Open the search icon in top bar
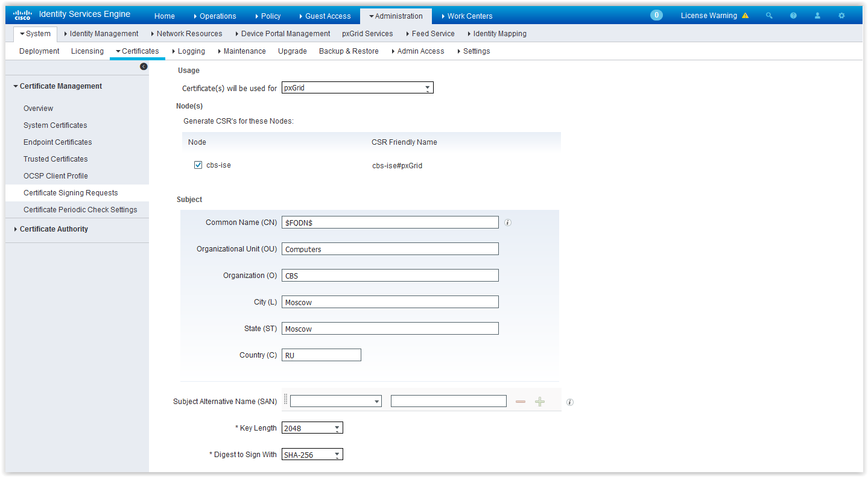 click(x=768, y=15)
